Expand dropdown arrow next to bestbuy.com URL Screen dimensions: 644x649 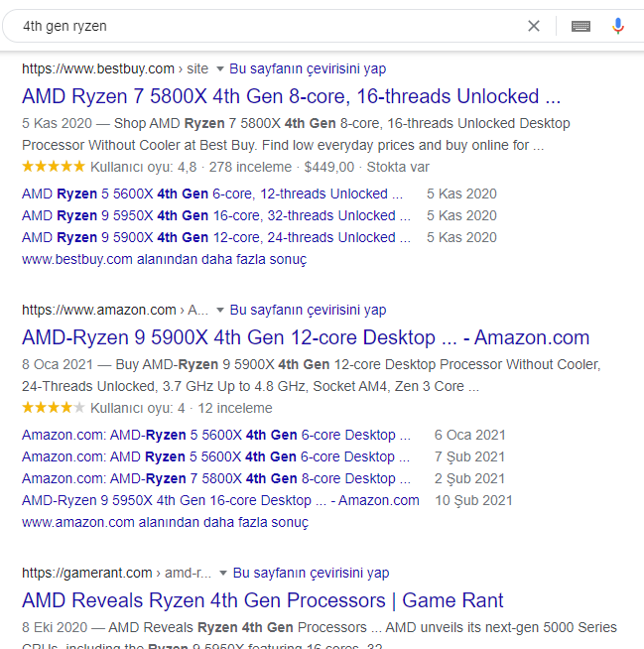pos(220,69)
